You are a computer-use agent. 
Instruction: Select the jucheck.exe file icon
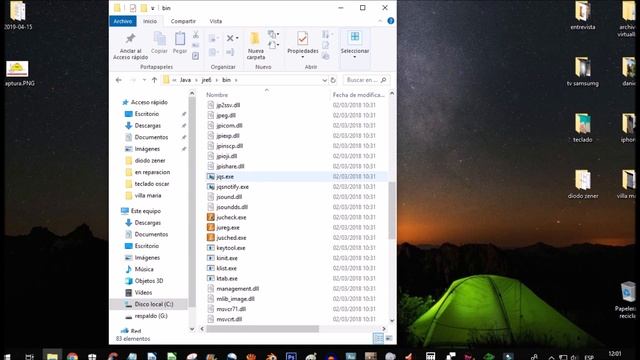211,217
